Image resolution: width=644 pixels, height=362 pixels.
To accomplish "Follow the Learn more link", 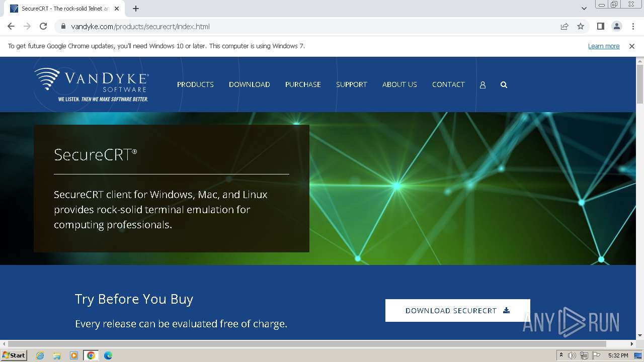I will pyautogui.click(x=604, y=46).
